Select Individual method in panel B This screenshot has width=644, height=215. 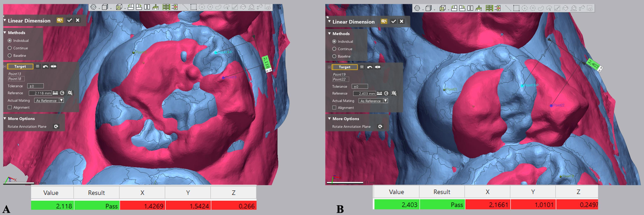click(x=334, y=41)
